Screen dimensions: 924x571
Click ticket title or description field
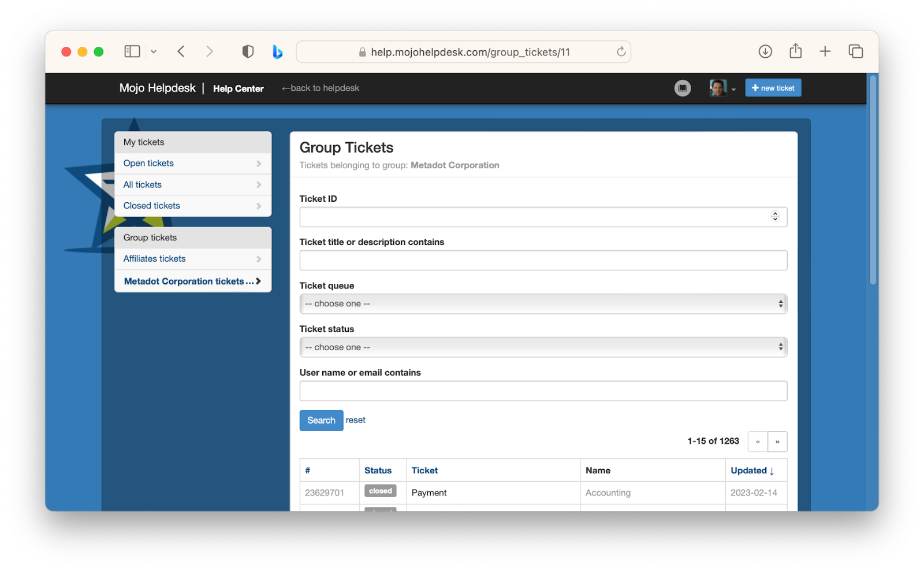click(x=543, y=260)
